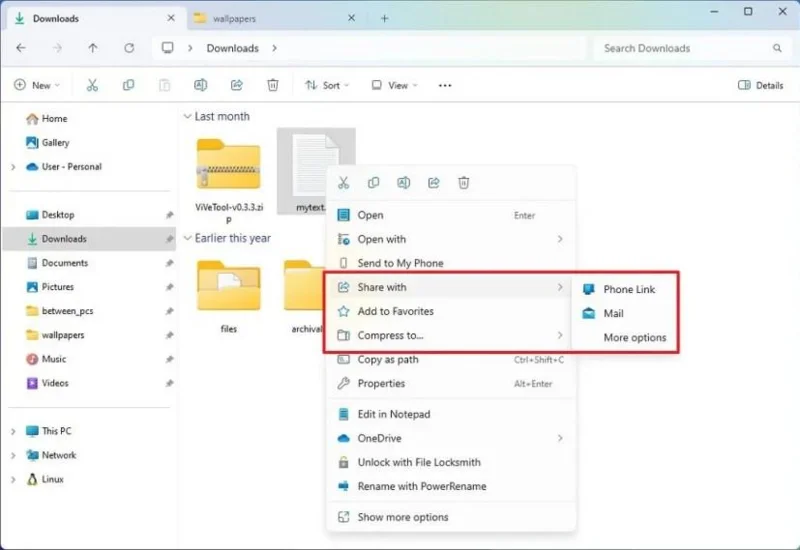Viewport: 800px width, 550px height.
Task: Click Downloads in the address bar
Action: click(x=233, y=48)
